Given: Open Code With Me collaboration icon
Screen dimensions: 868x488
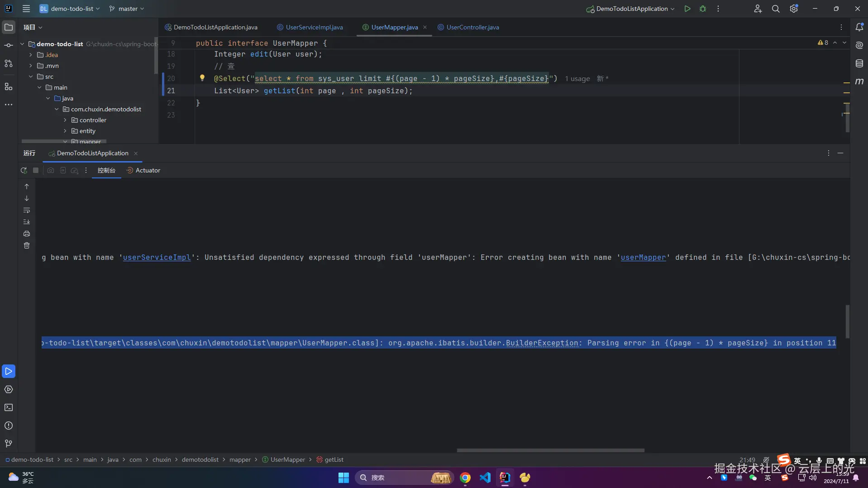Looking at the screenshot, I should 758,9.
